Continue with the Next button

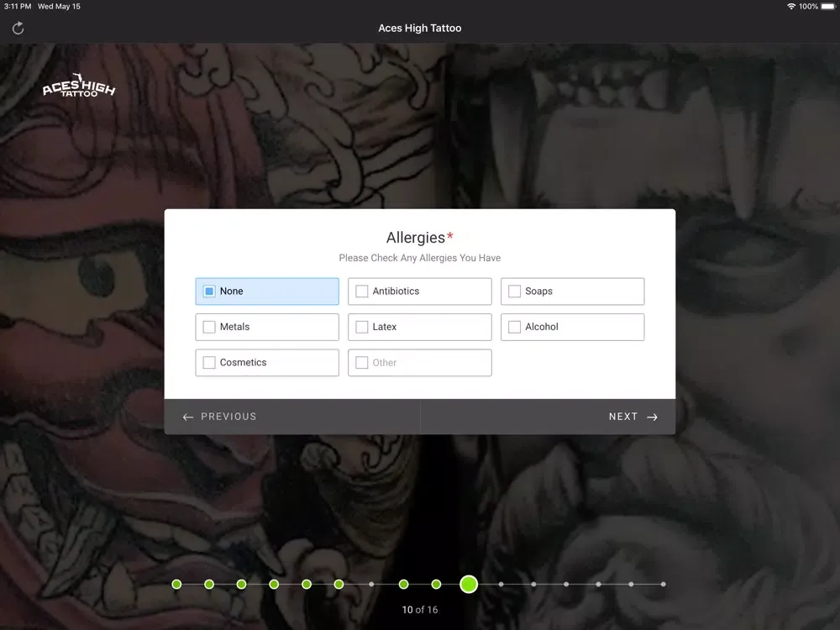[x=548, y=417]
